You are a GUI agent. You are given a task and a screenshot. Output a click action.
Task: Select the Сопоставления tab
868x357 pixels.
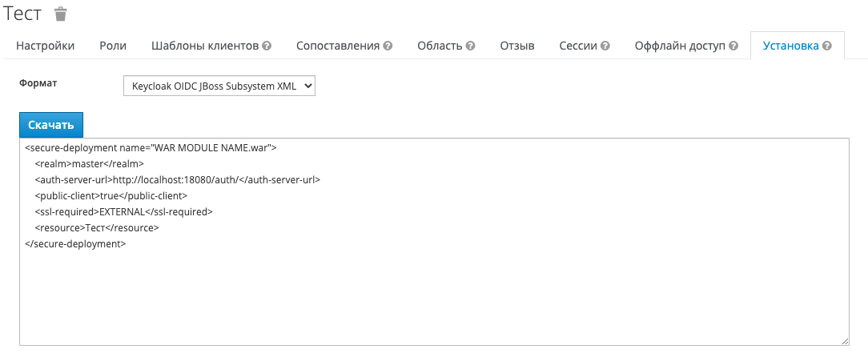tap(338, 46)
